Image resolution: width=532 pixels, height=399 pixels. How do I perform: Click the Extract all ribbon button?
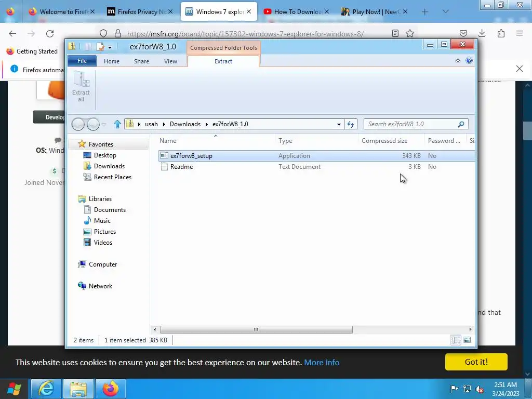tap(81, 87)
